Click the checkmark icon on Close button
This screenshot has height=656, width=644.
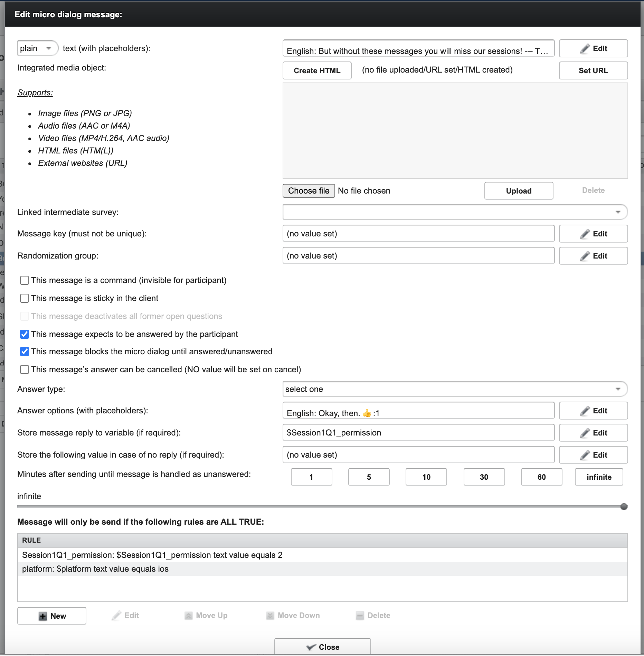coord(311,647)
